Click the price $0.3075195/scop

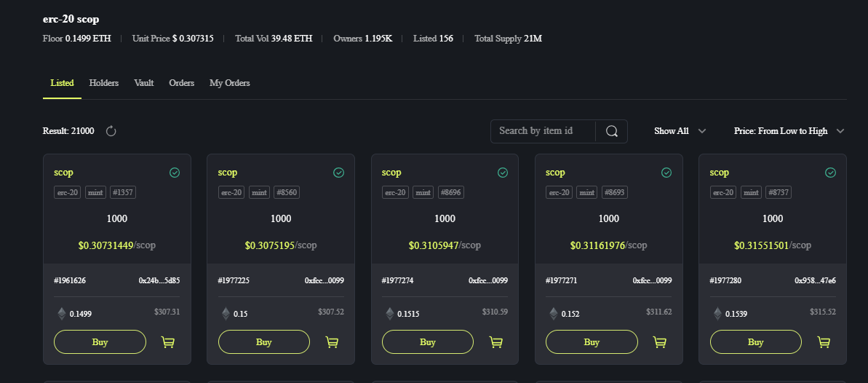coord(281,245)
